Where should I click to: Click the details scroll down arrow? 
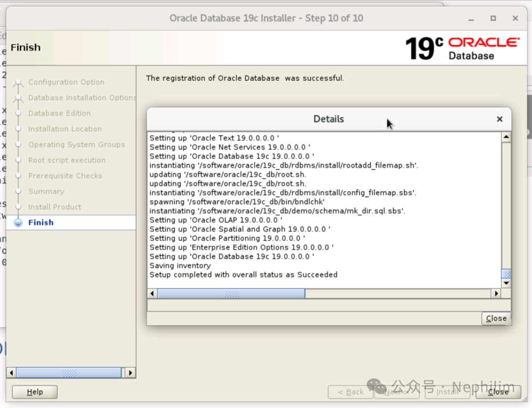pyautogui.click(x=506, y=283)
